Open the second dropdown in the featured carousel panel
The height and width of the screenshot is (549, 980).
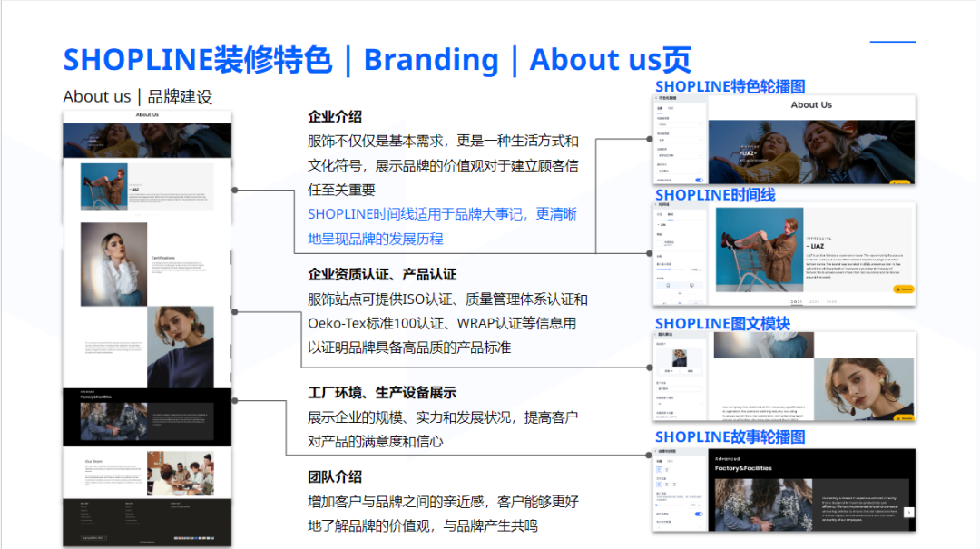click(680, 140)
